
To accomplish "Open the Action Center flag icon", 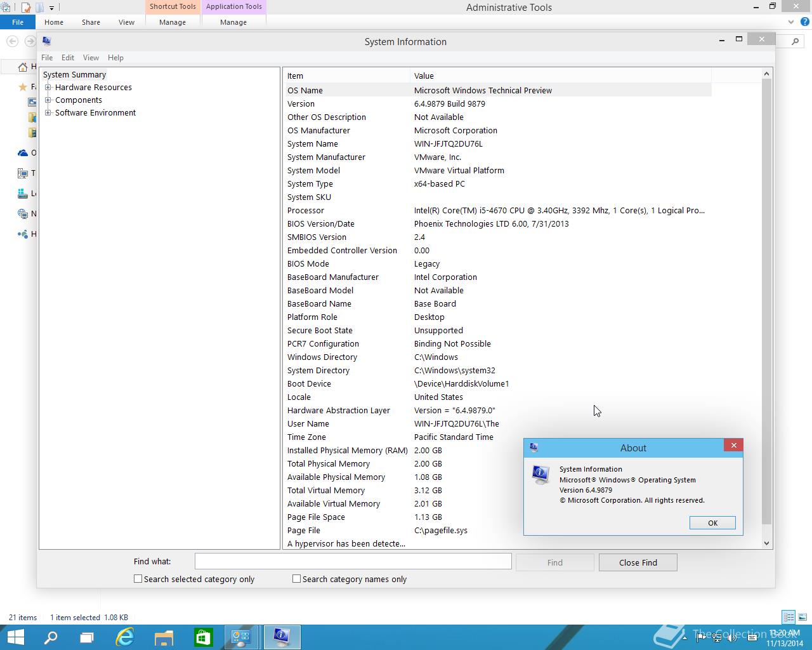I will coord(702,637).
